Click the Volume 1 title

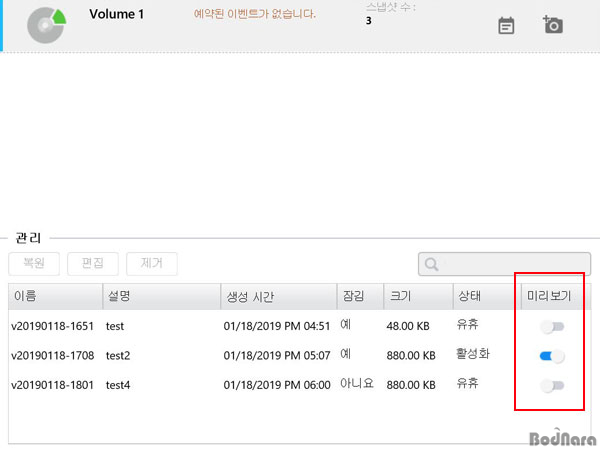(x=117, y=14)
